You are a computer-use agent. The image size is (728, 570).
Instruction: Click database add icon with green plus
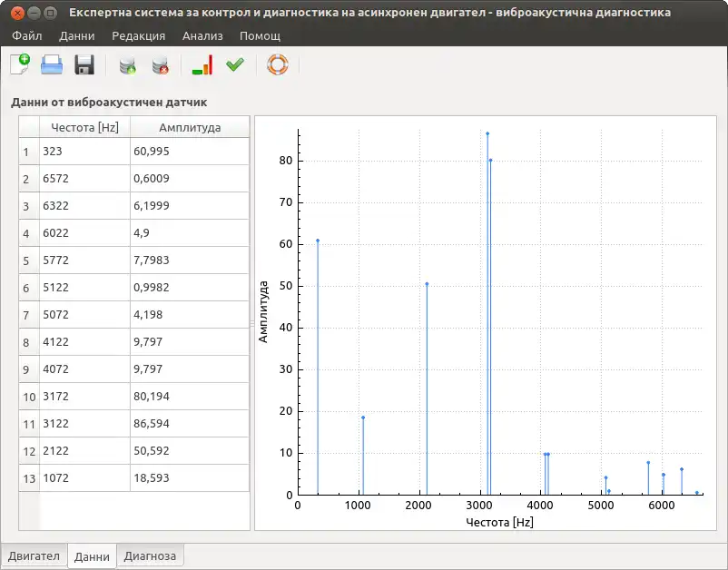coord(127,65)
